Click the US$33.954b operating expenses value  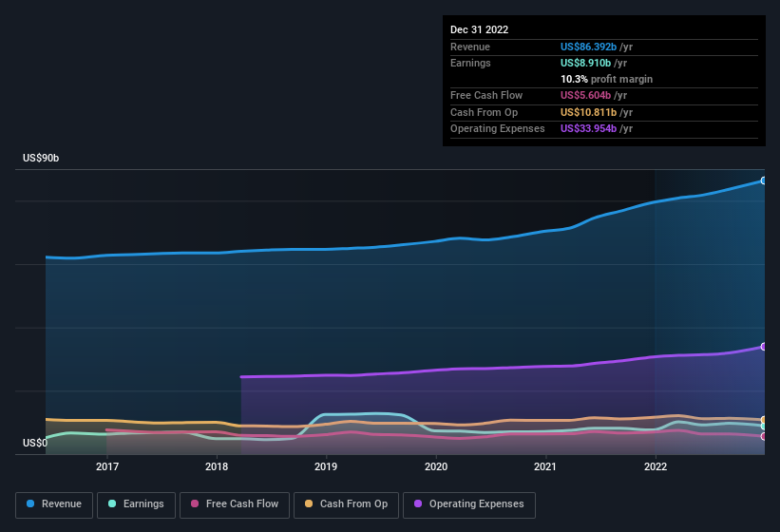coord(588,129)
